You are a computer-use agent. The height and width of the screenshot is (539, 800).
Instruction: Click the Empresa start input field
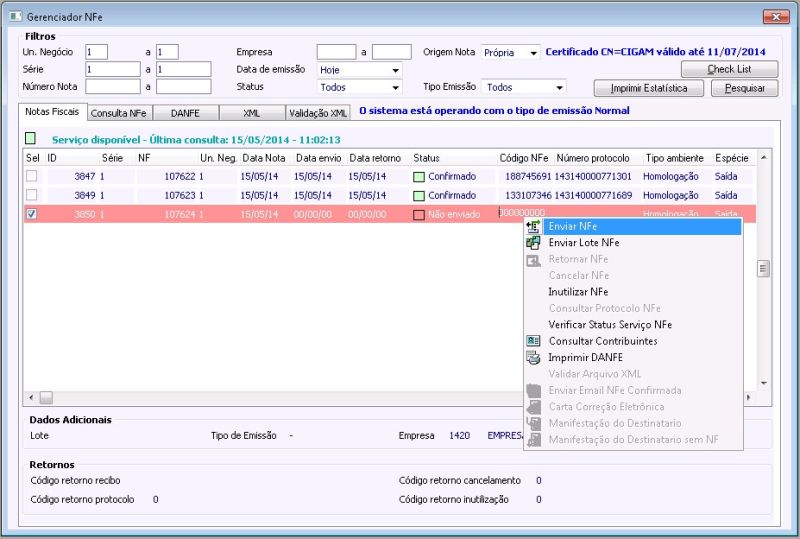[x=336, y=52]
